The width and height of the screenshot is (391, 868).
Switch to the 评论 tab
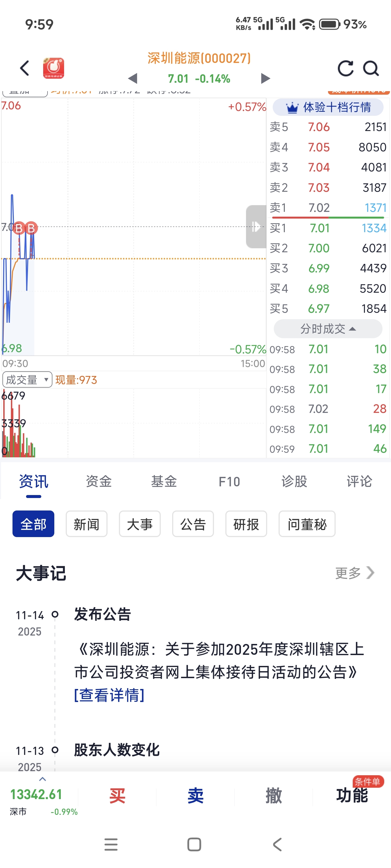coord(359,481)
